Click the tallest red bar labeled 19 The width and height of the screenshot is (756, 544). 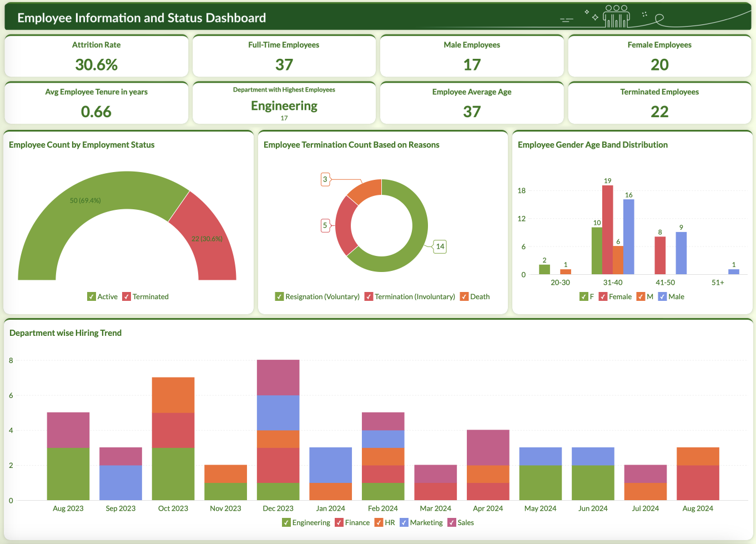click(607, 229)
